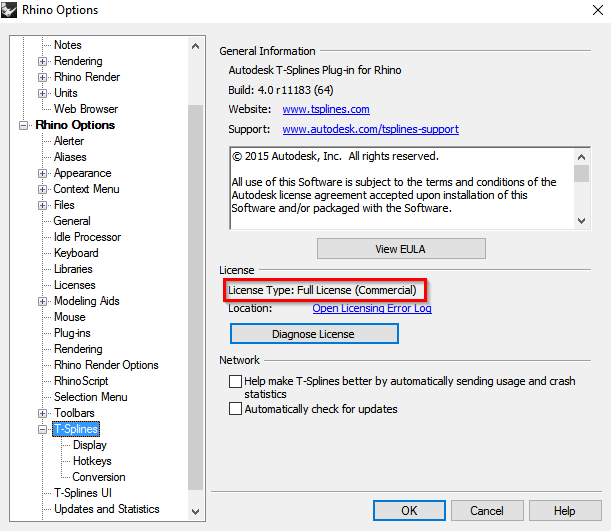The height and width of the screenshot is (531, 611).
Task: Click the tree panel scroll up arrow
Action: (196, 46)
